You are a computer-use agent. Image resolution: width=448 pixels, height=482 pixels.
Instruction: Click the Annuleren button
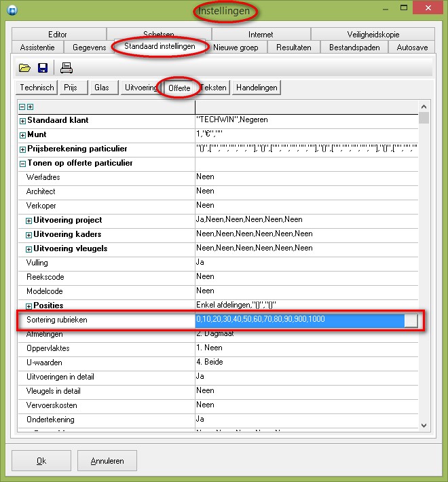pos(107,460)
